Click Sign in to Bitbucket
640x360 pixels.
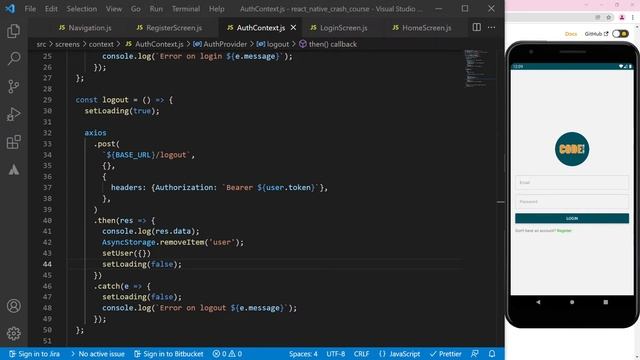point(169,354)
